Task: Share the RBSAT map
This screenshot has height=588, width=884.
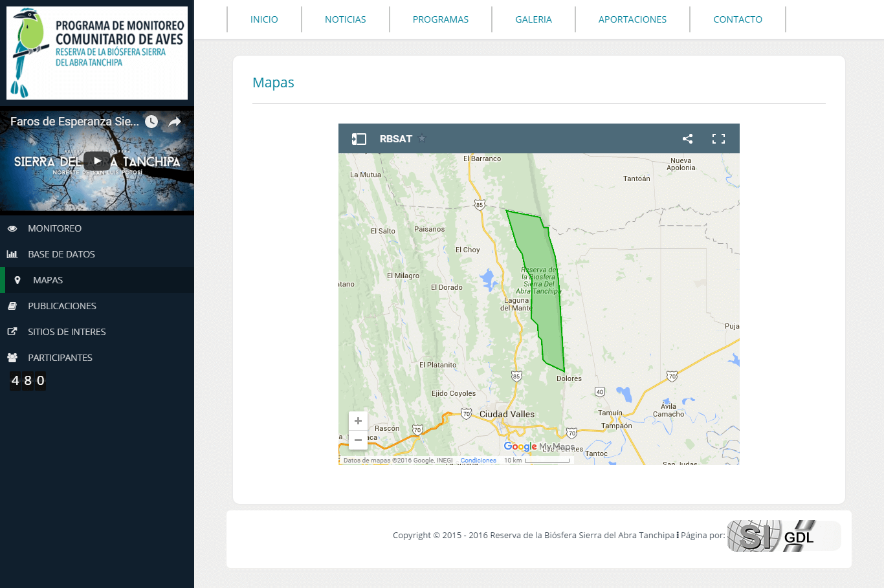Action: tap(687, 138)
